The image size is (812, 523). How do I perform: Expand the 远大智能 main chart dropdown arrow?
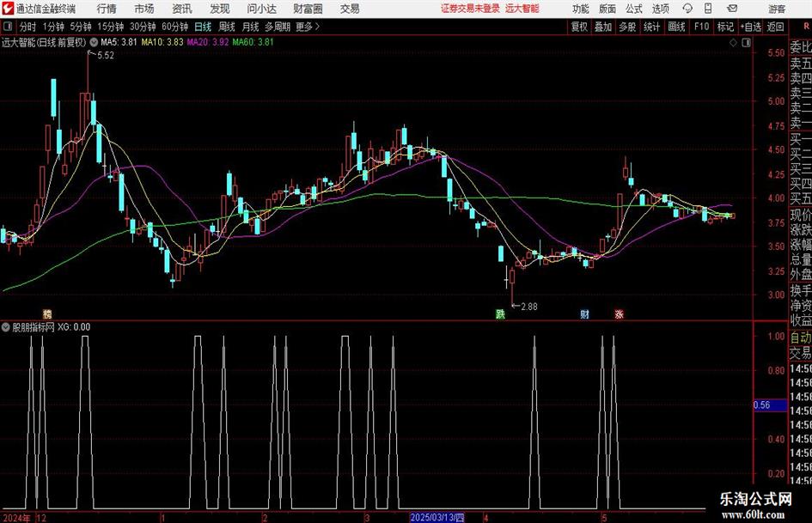pos(94,42)
